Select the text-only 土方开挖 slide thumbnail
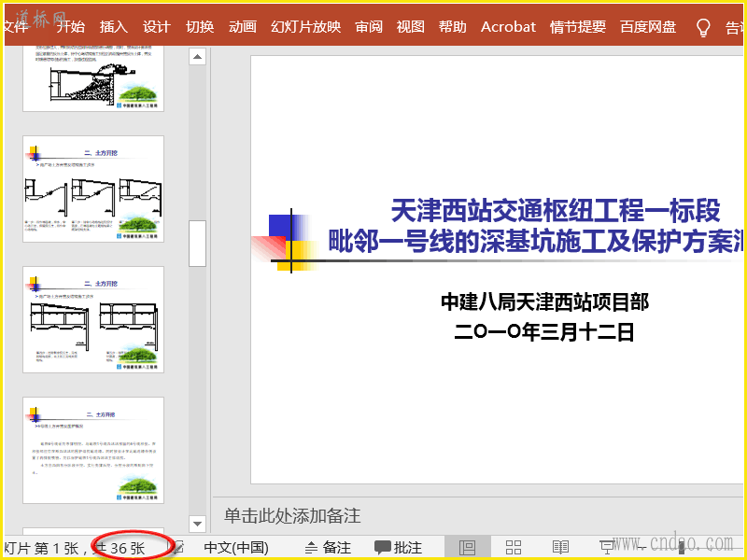 pos(93,450)
